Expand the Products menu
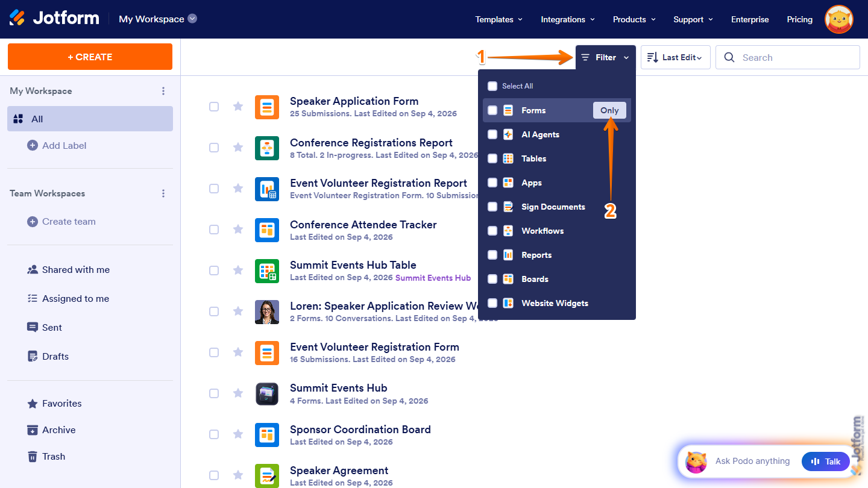Image resolution: width=868 pixels, height=488 pixels. [x=634, y=19]
